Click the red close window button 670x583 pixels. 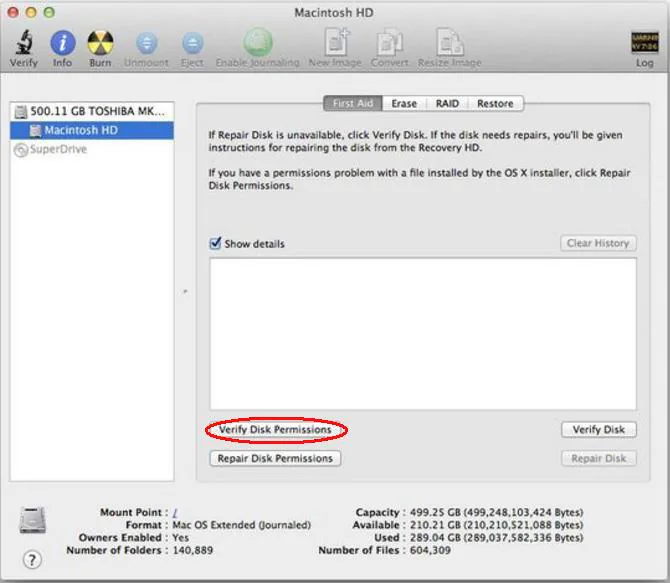click(x=13, y=12)
